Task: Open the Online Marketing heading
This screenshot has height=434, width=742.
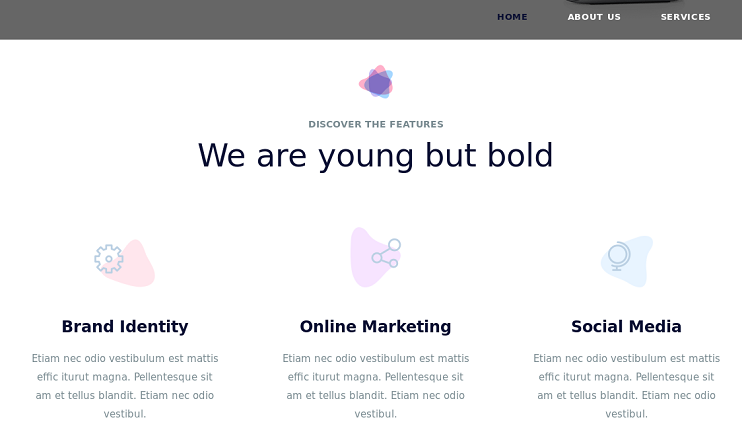Action: (376, 327)
